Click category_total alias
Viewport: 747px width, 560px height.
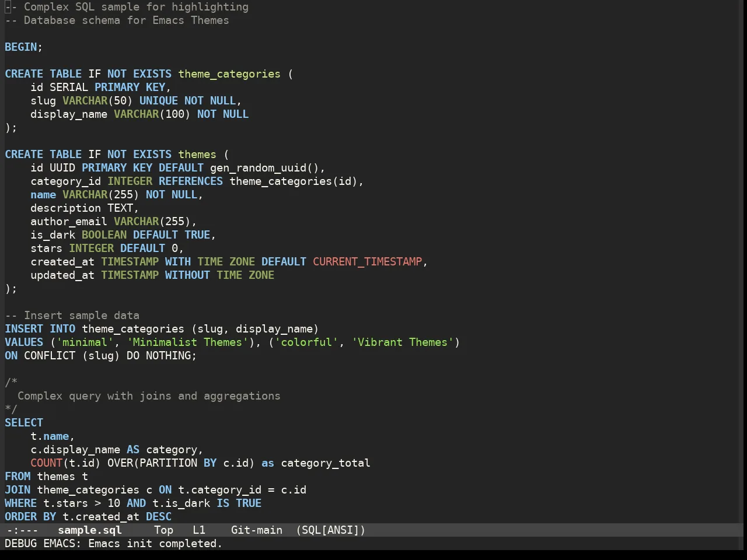[326, 463]
